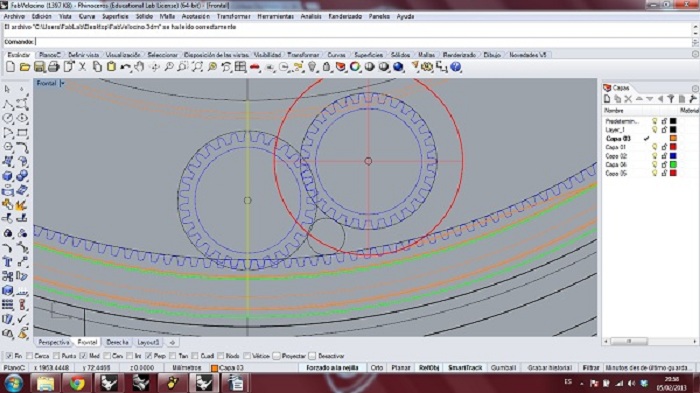Click the blue color swatch of Capa 02
The width and height of the screenshot is (700, 393).
click(x=673, y=156)
